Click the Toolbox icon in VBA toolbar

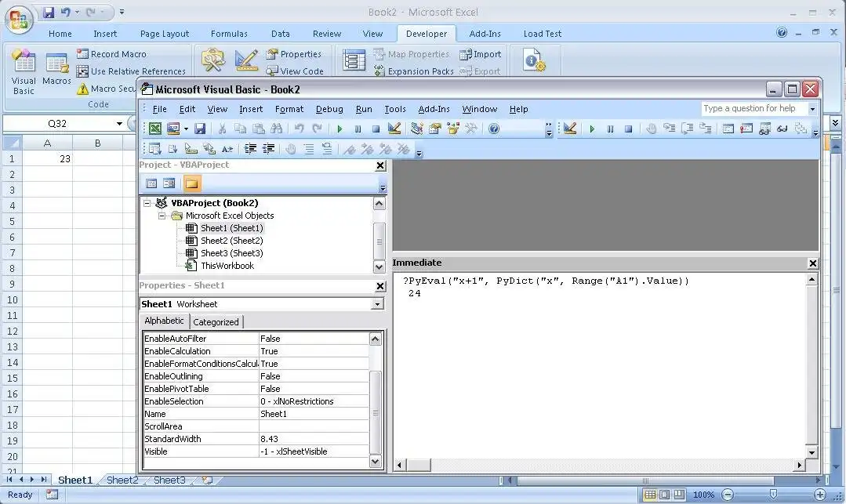click(471, 129)
